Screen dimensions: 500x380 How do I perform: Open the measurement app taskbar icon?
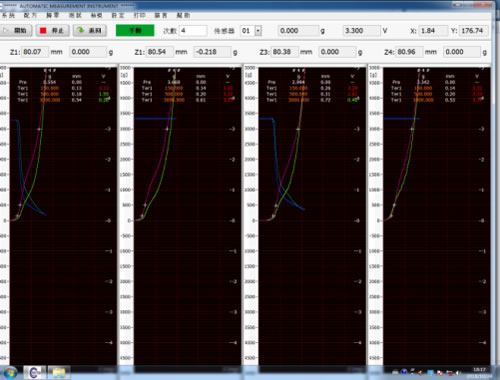[x=35, y=373]
